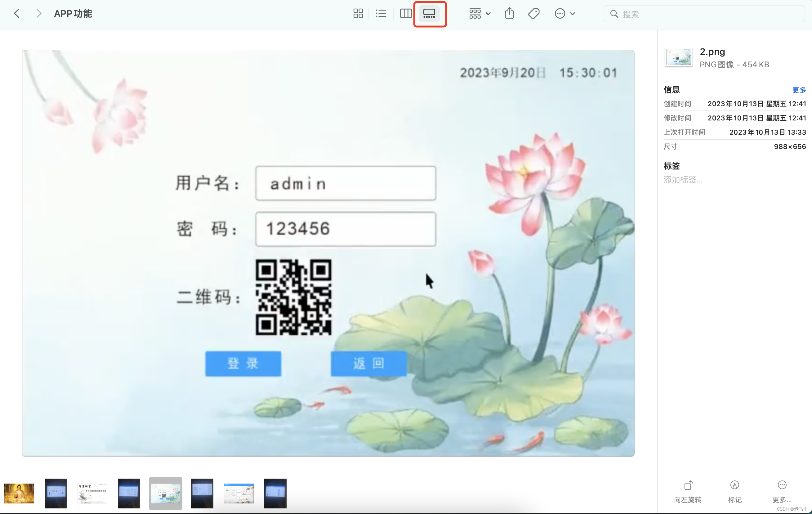Click the 修改时间 row value
The image size is (812, 514).
pos(757,118)
